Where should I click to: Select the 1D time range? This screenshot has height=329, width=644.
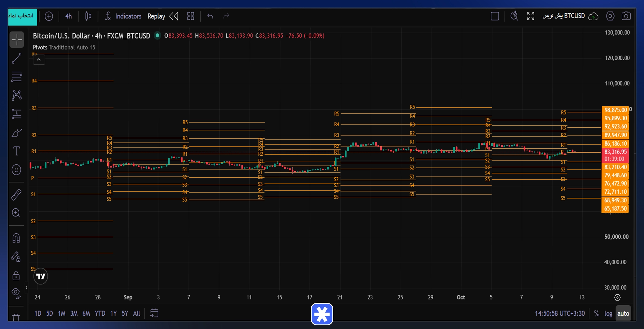38,313
